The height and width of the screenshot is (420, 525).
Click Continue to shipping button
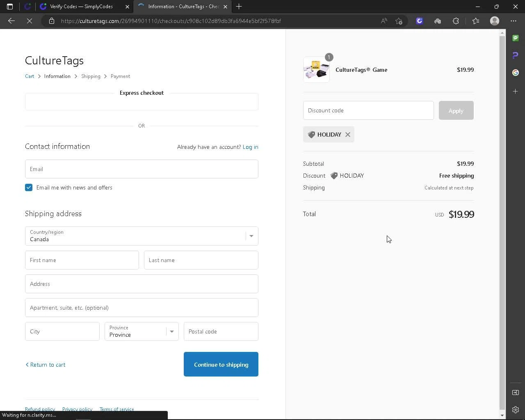click(x=221, y=364)
